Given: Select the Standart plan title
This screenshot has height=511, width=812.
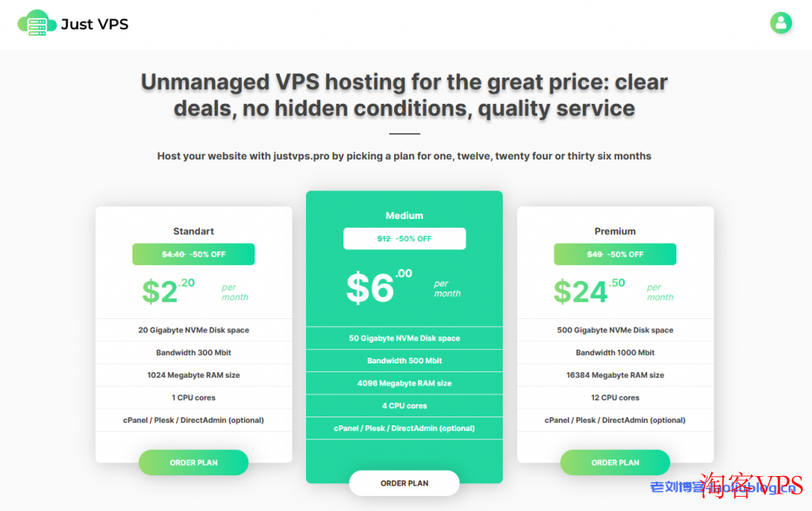Looking at the screenshot, I should 193,231.
